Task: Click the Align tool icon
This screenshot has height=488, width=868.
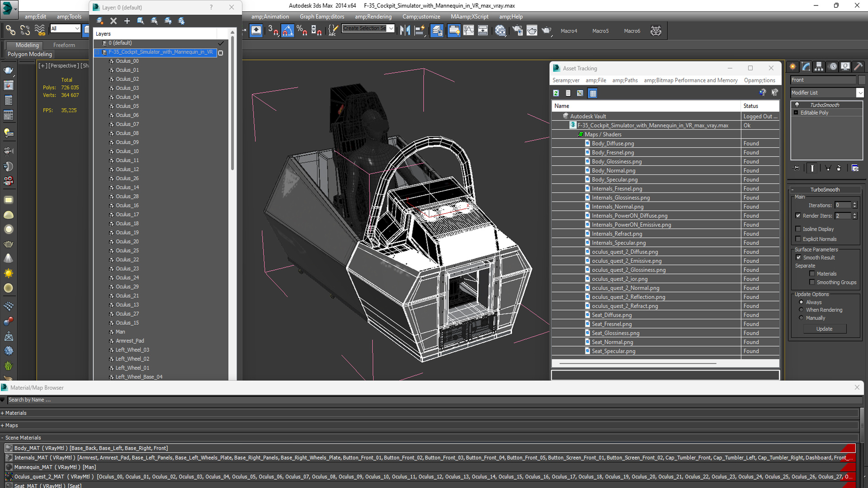Action: (420, 31)
